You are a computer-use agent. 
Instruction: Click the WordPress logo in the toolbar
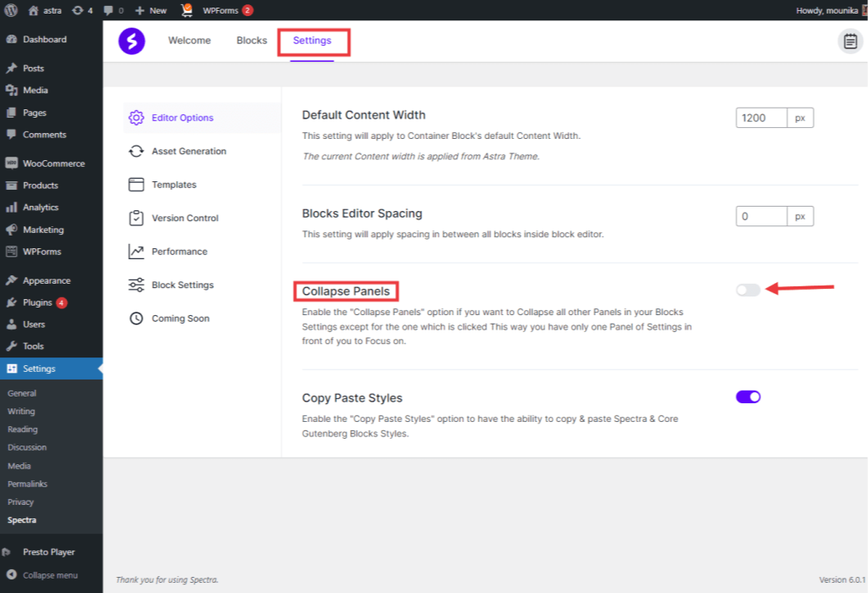(11, 10)
